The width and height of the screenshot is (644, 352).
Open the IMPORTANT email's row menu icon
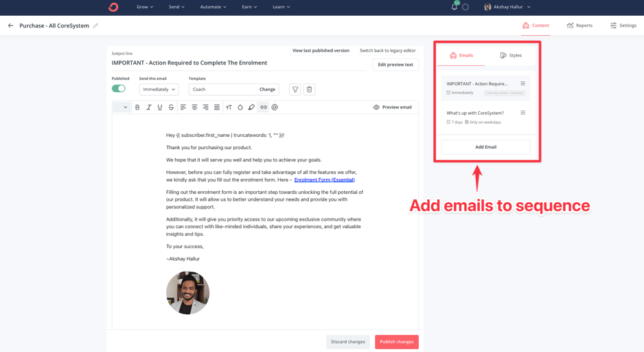[523, 83]
